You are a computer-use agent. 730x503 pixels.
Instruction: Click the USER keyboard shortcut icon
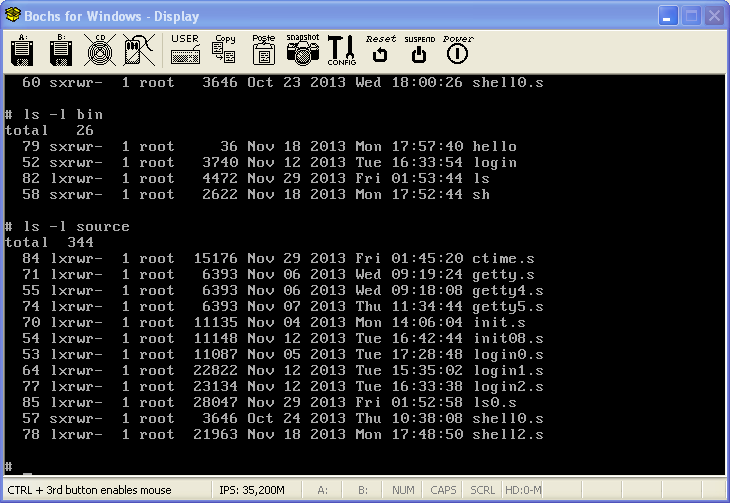185,49
